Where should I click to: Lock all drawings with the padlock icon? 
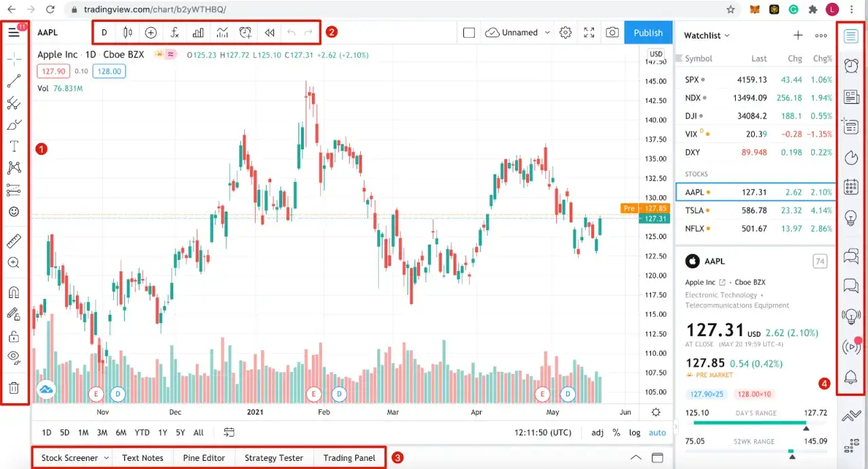[x=14, y=336]
